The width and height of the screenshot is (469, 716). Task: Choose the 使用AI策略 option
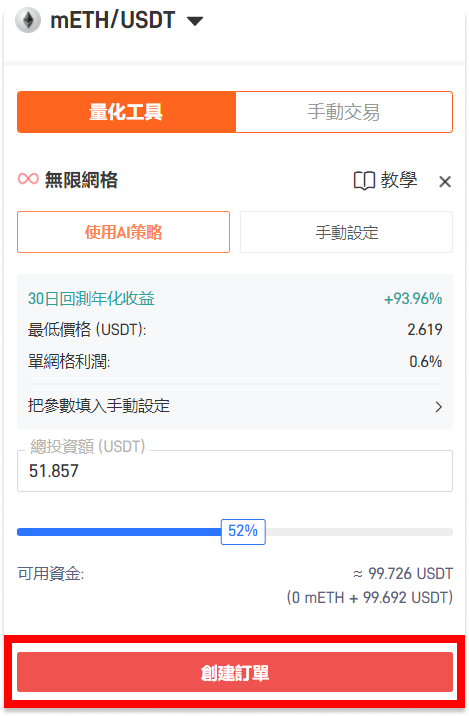123,232
